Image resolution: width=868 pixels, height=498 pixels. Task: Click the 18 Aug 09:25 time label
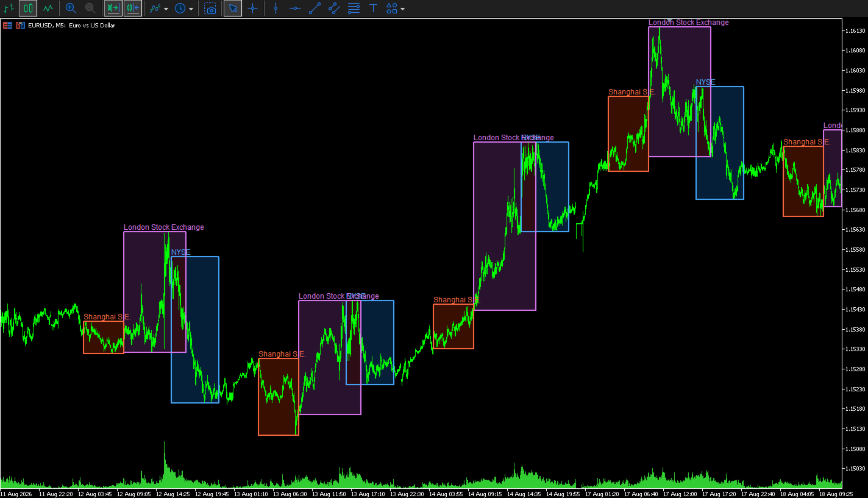(836, 494)
